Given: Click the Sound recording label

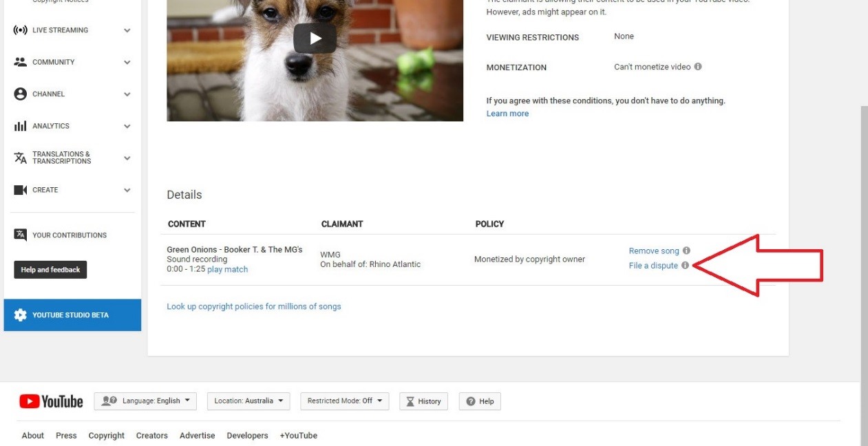Looking at the screenshot, I should (197, 259).
